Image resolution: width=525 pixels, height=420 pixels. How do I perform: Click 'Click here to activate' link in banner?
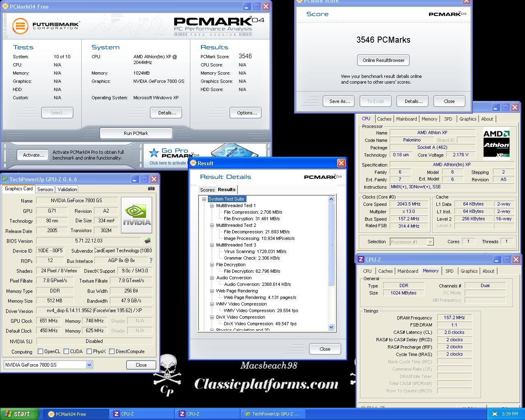pos(168,163)
